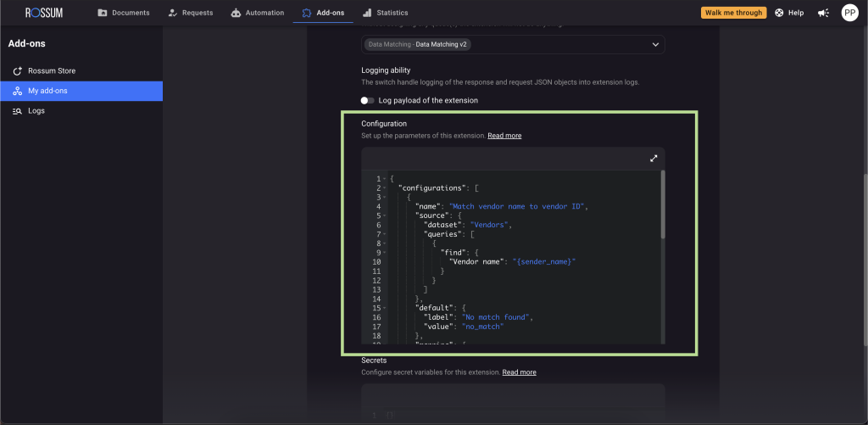The width and height of the screenshot is (868, 425).
Task: Open the Documents tab
Action: pyautogui.click(x=124, y=13)
